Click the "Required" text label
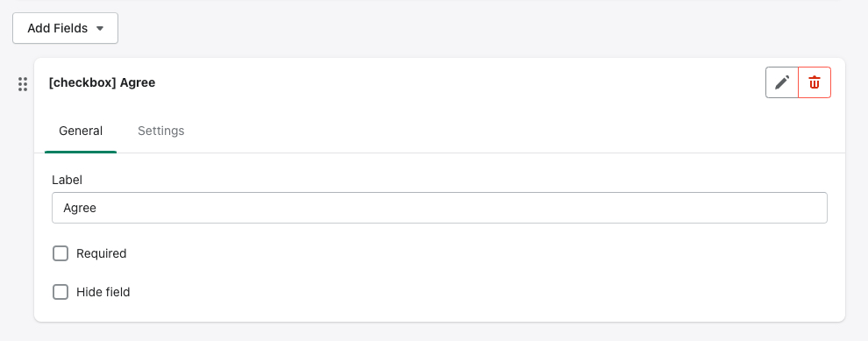The image size is (868, 341). tap(102, 253)
